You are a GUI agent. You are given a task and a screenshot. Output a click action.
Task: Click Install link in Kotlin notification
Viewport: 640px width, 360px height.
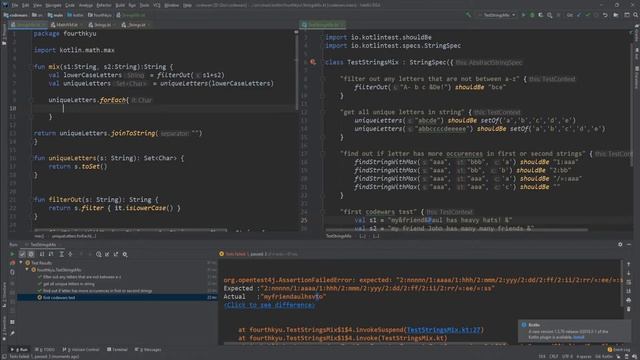point(578,337)
